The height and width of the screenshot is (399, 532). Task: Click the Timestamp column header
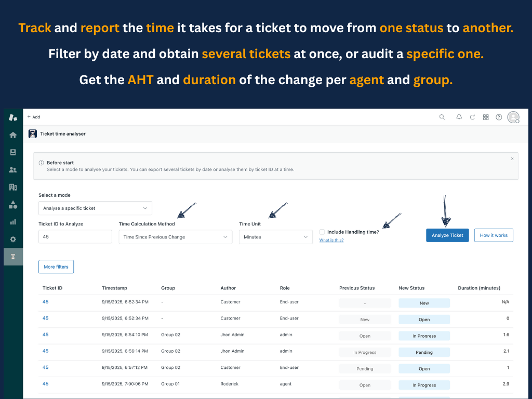pyautogui.click(x=114, y=288)
